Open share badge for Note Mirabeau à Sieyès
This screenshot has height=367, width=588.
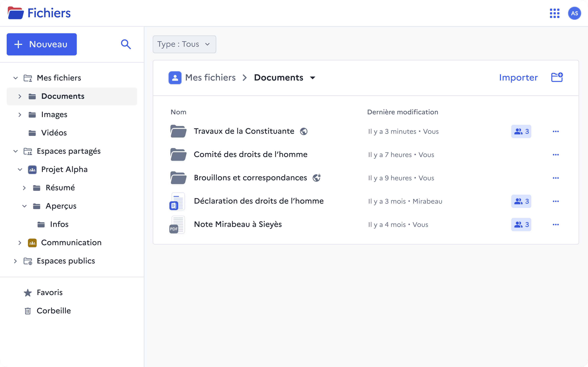point(521,225)
